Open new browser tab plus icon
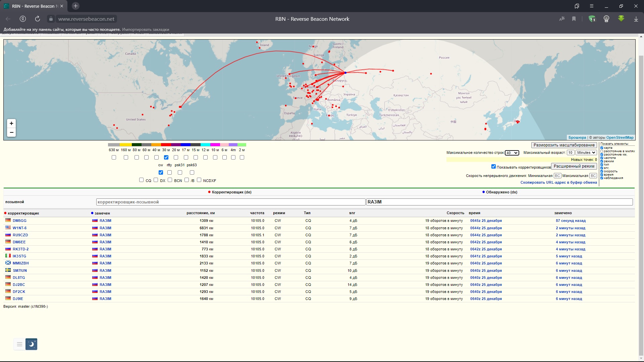 click(x=75, y=6)
